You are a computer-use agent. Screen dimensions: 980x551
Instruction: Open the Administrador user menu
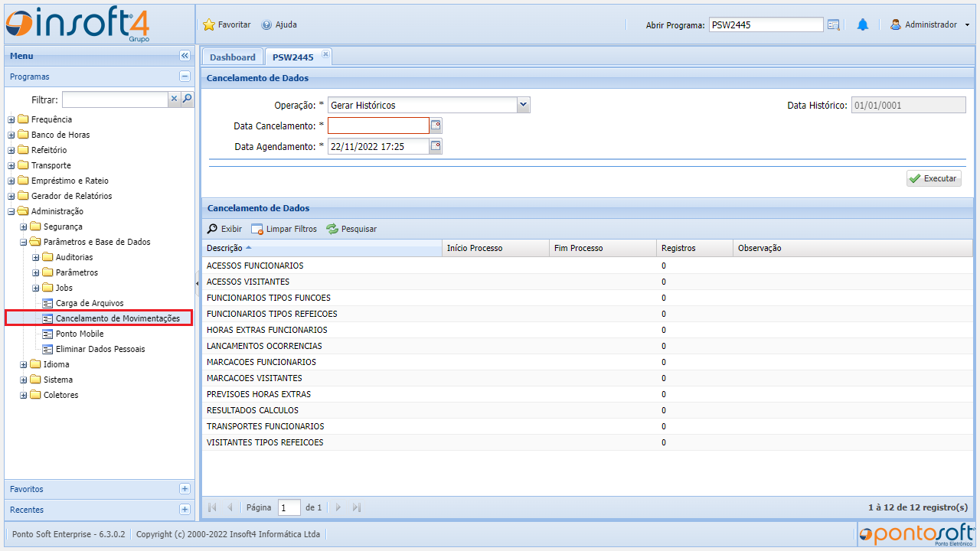point(929,24)
